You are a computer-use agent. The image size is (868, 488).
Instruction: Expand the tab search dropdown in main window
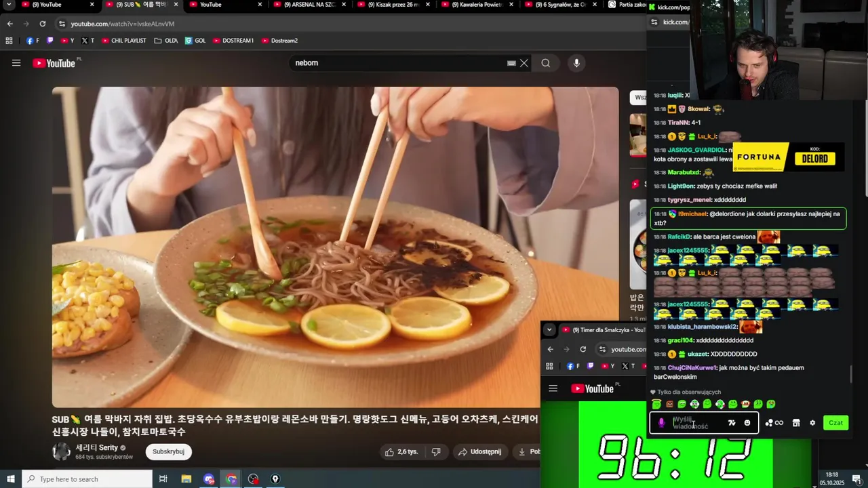click(9, 5)
